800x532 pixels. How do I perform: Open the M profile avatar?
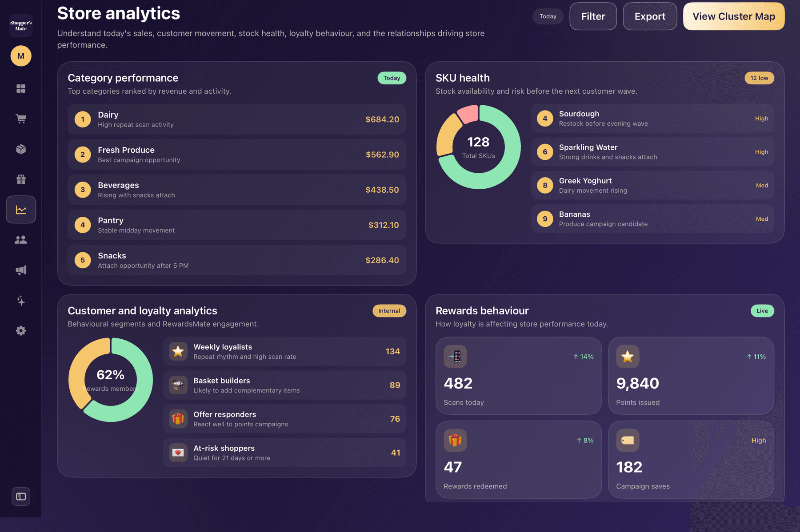pos(21,56)
